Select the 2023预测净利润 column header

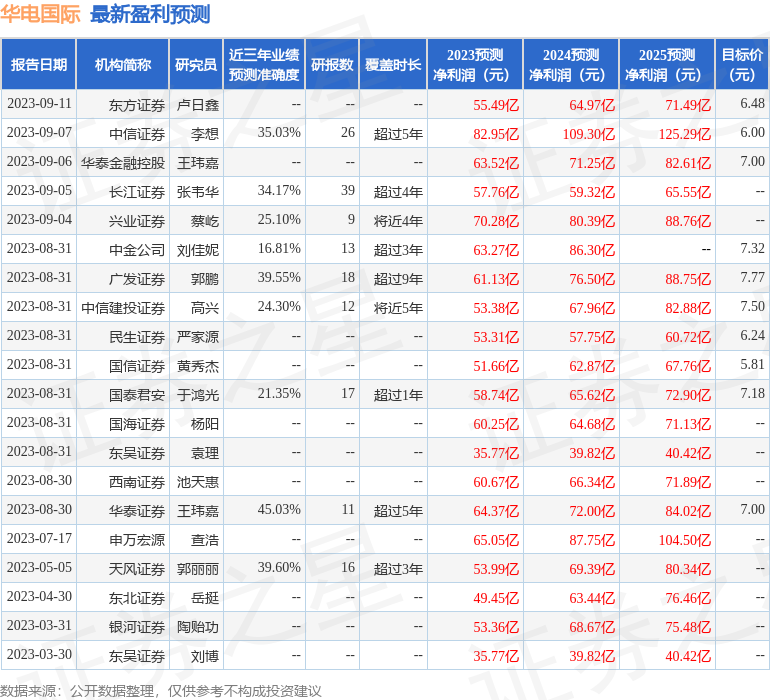coord(475,64)
